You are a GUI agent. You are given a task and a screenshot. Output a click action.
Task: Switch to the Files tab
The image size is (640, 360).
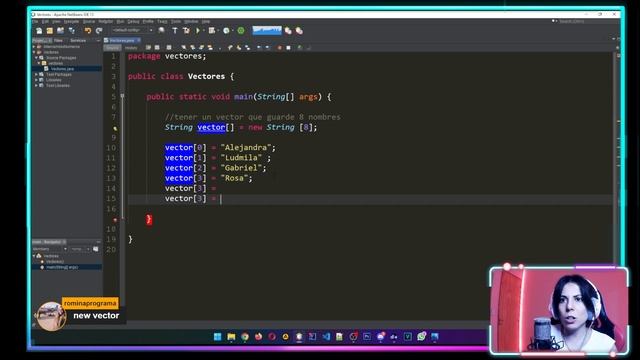point(58,40)
